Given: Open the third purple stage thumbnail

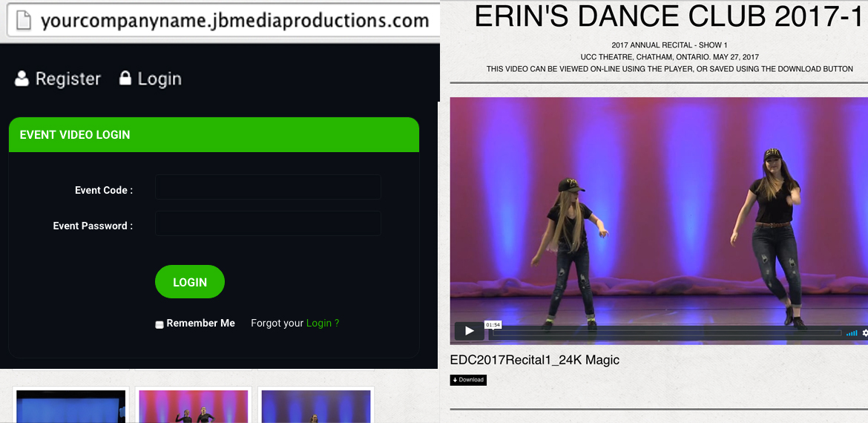Looking at the screenshot, I should point(316,406).
